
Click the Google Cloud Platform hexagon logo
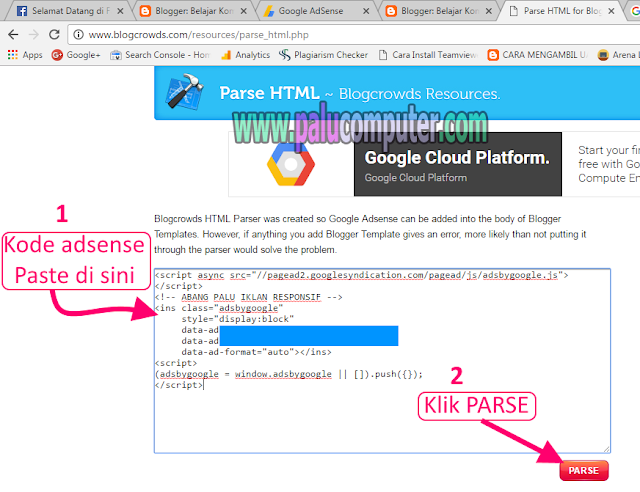291,164
